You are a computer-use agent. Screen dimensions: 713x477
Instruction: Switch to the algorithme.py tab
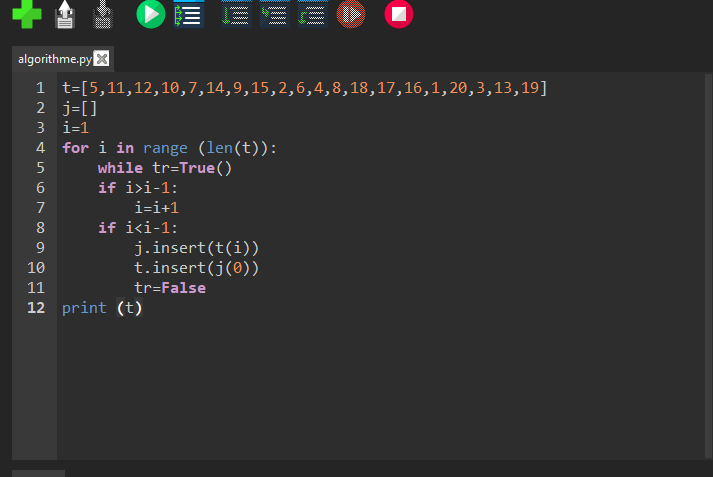click(x=54, y=59)
